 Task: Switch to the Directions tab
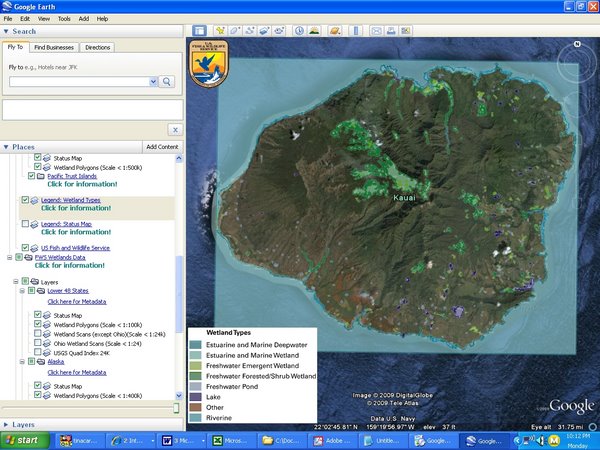98,47
